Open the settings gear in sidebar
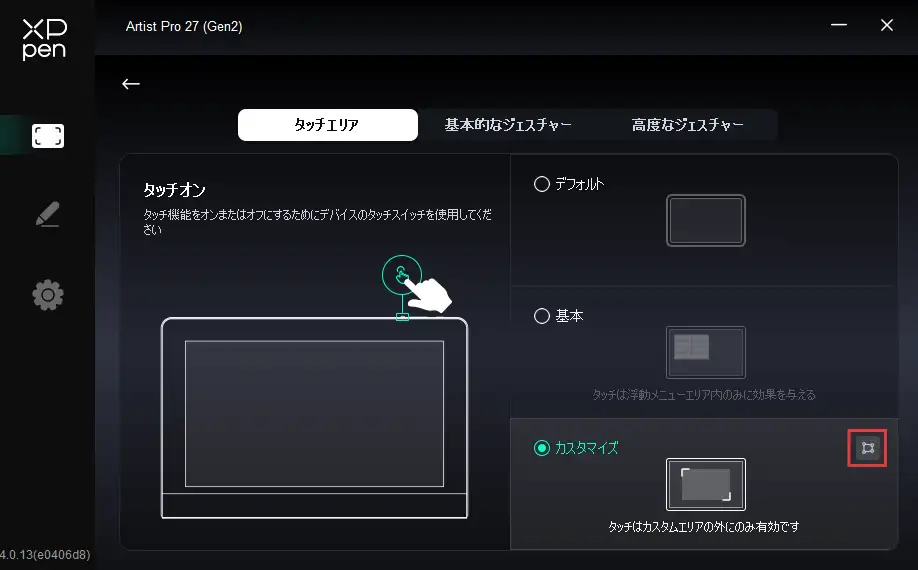918x570 pixels. coord(47,294)
